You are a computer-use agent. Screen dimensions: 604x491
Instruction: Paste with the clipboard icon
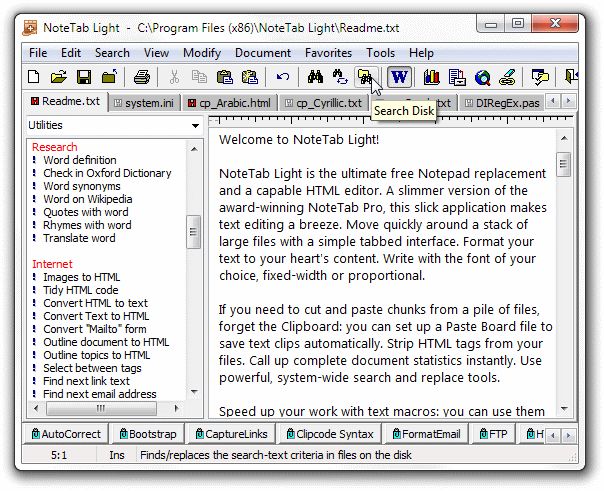tap(225, 77)
